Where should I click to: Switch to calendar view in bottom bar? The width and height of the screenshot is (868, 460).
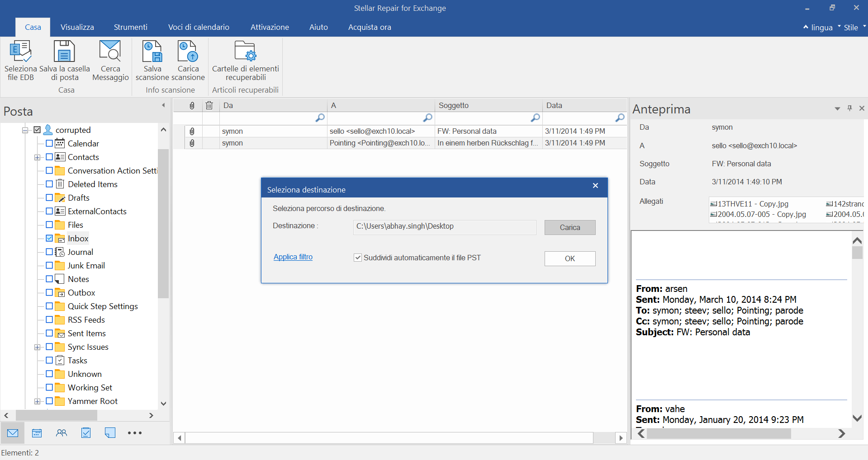tap(37, 433)
